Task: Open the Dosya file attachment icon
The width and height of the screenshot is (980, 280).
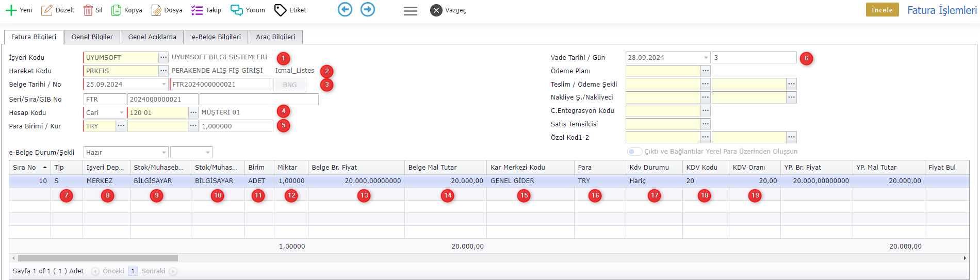Action: click(156, 10)
